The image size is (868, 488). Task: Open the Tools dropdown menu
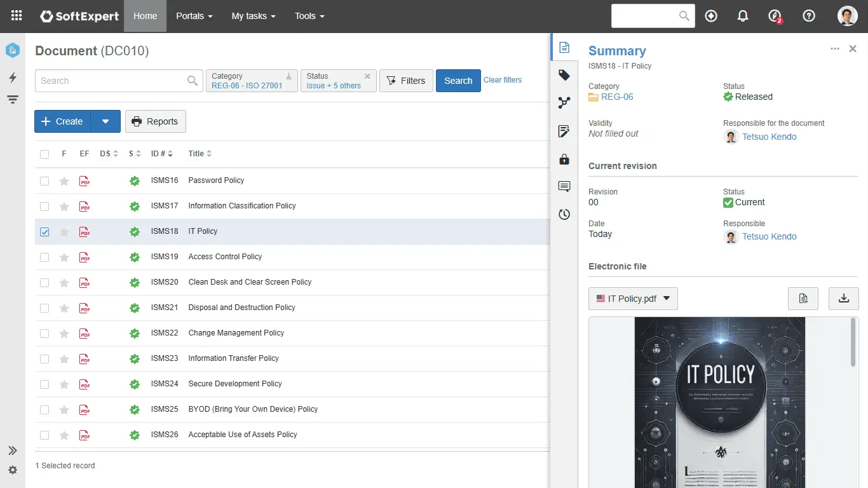(x=309, y=16)
